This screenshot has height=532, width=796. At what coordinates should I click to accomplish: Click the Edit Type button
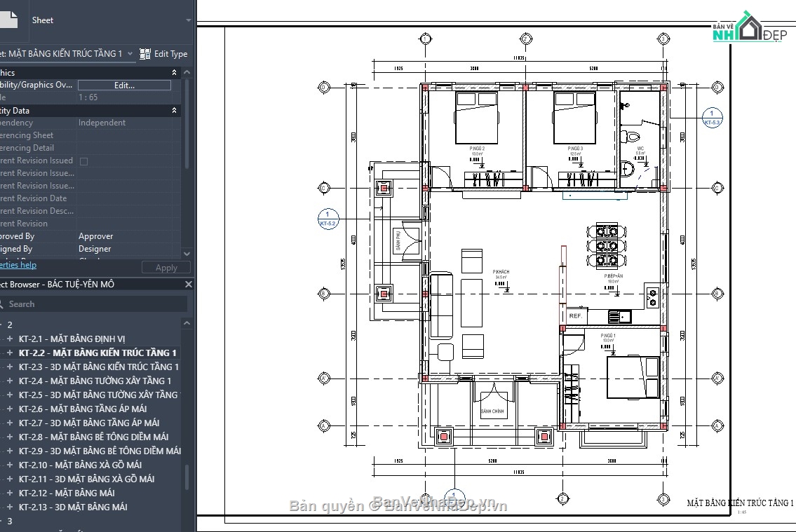163,54
